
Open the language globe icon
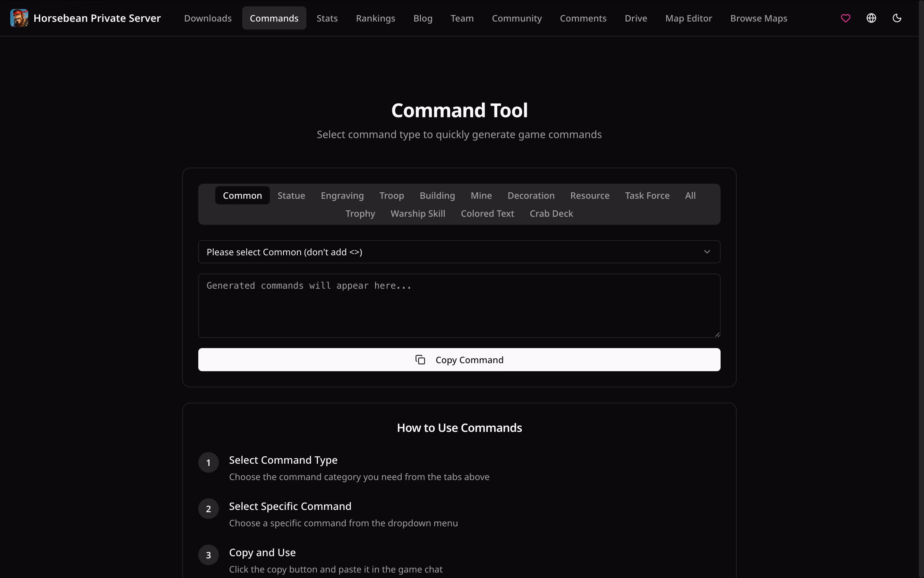(x=871, y=18)
